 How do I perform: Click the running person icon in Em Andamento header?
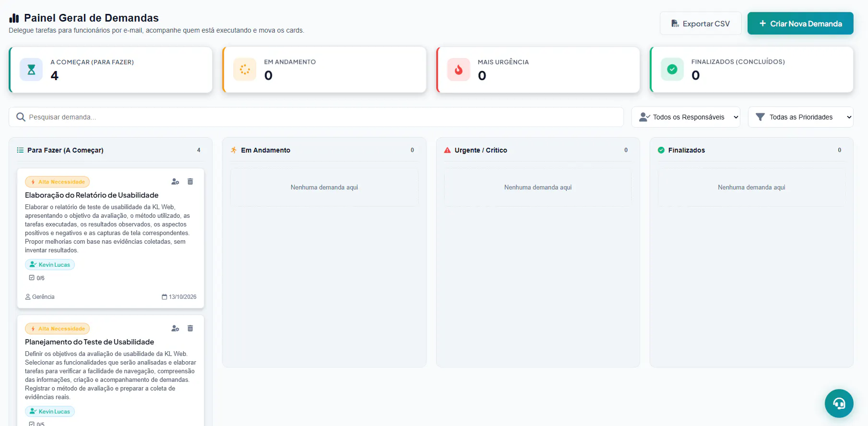click(234, 150)
